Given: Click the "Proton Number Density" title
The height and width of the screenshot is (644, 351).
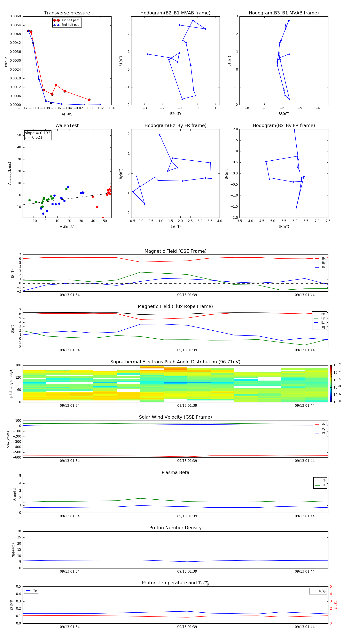Looking at the screenshot, I should pos(175,528).
